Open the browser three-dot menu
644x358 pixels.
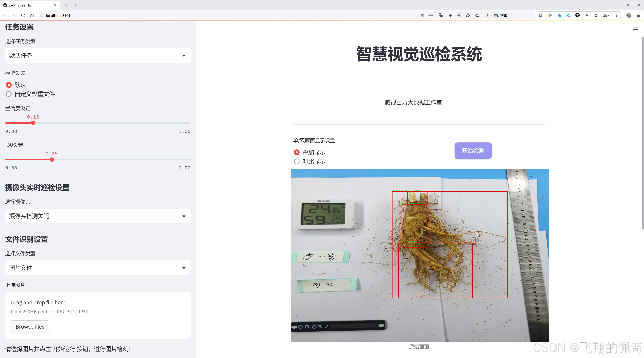pyautogui.click(x=617, y=15)
